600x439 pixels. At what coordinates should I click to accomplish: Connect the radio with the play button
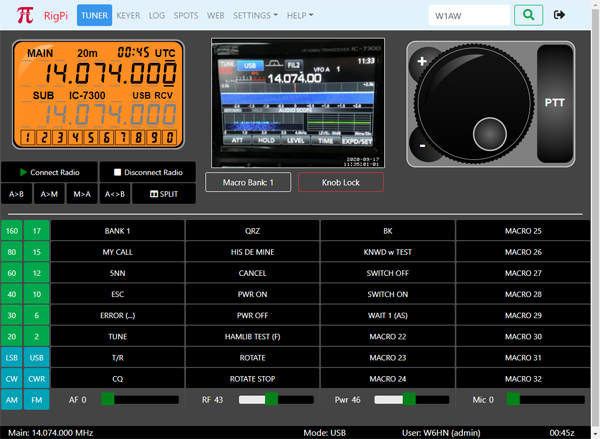49,172
